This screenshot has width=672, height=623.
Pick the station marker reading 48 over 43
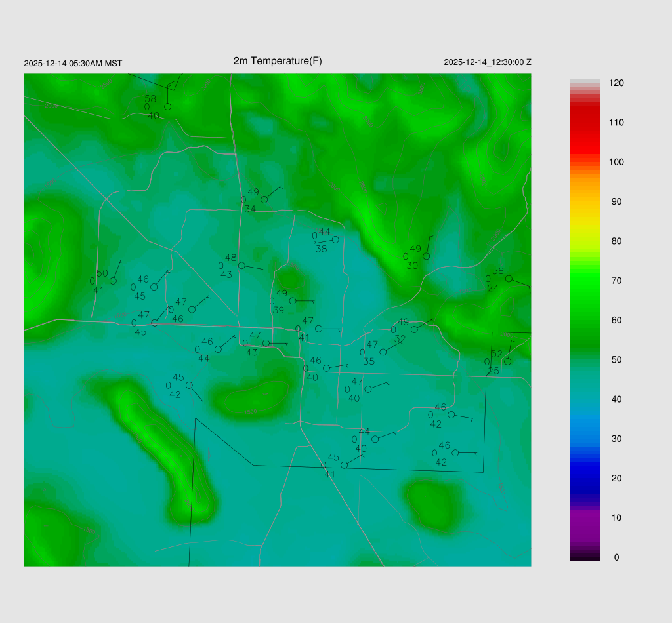point(241,266)
